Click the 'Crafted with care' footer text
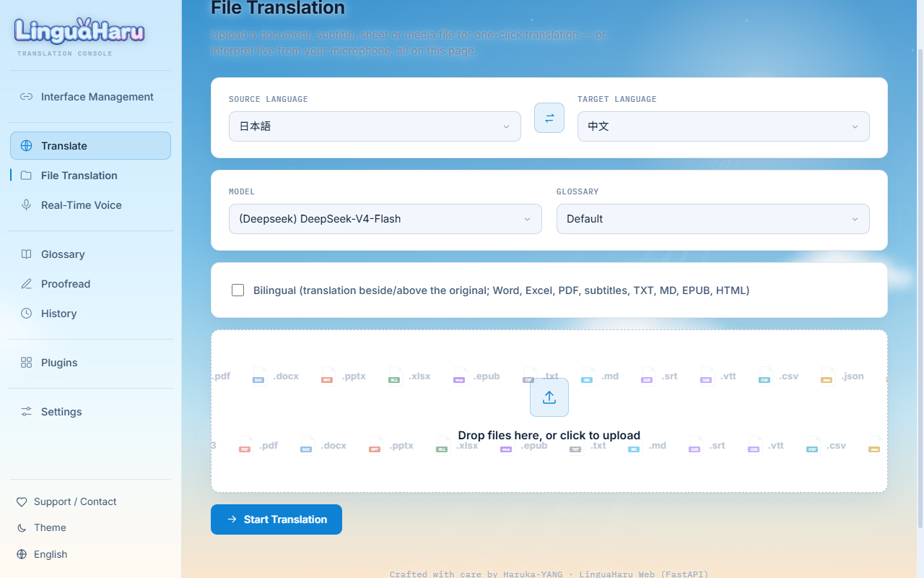924x578 pixels. pos(549,574)
